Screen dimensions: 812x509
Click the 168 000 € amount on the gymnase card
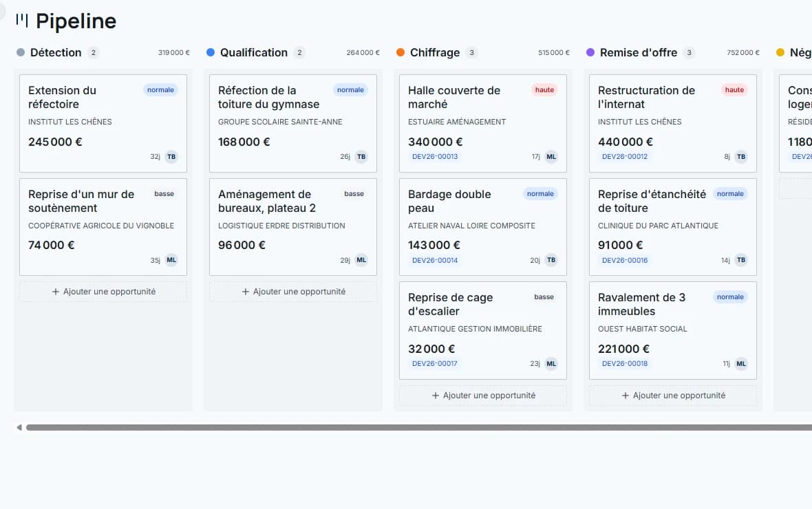click(x=244, y=142)
